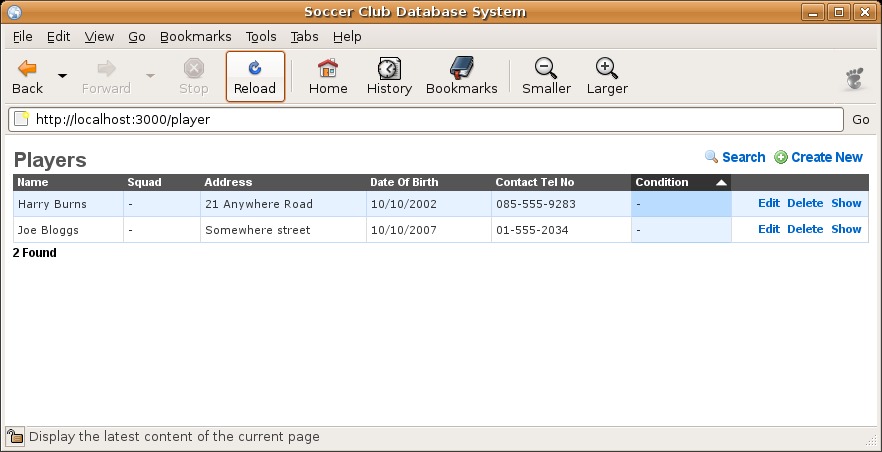The height and width of the screenshot is (452, 882).
Task: Open browsing History
Action: (389, 77)
